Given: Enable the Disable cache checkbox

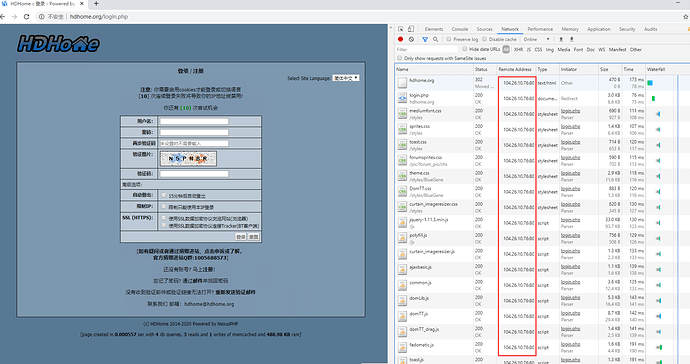Looking at the screenshot, I should coord(484,39).
